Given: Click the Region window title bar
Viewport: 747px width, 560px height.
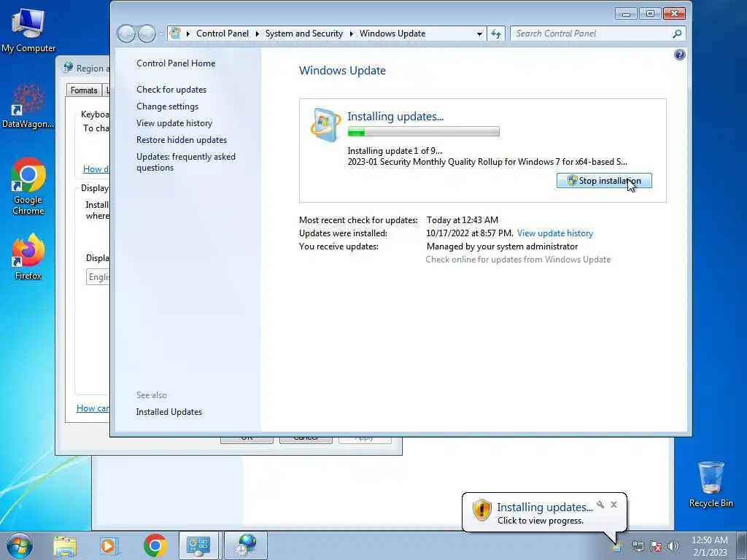Looking at the screenshot, I should [x=83, y=68].
